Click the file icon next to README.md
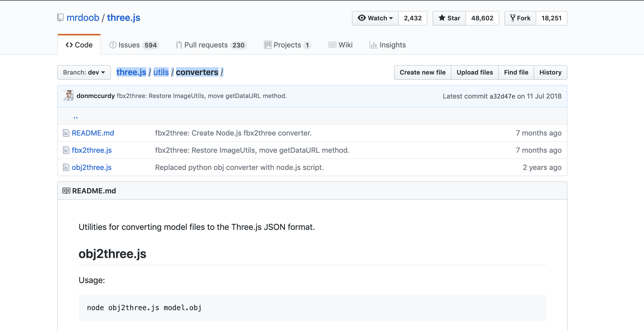 pyautogui.click(x=66, y=133)
